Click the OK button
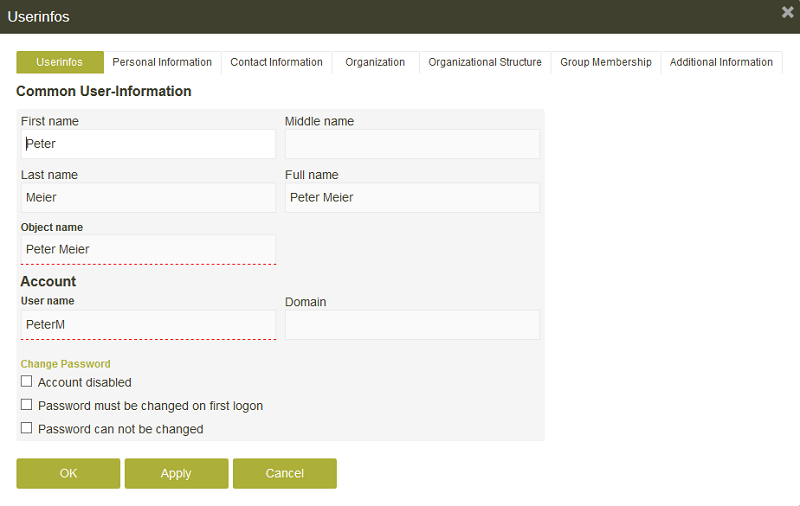 (x=68, y=473)
